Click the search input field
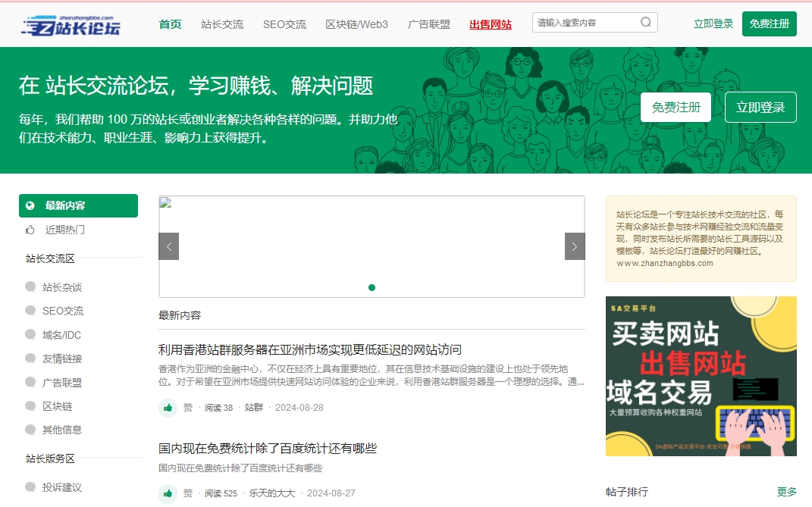The width and height of the screenshot is (812, 507). pos(595,22)
